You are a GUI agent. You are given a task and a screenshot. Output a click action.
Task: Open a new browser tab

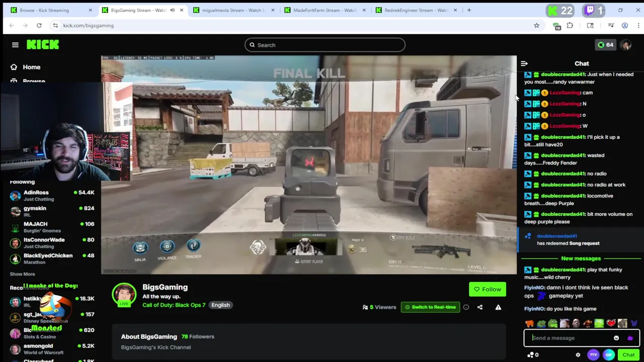tap(469, 10)
